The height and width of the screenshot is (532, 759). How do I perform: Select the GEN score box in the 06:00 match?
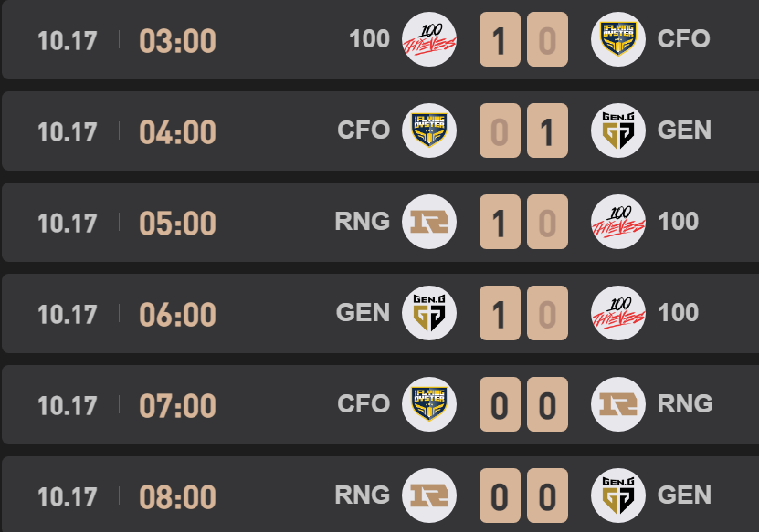click(499, 314)
